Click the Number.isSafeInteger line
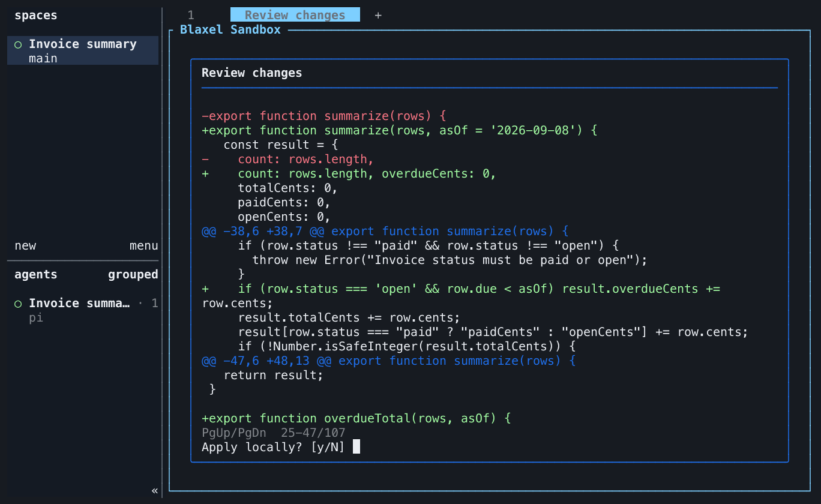The width and height of the screenshot is (821, 504). click(407, 347)
